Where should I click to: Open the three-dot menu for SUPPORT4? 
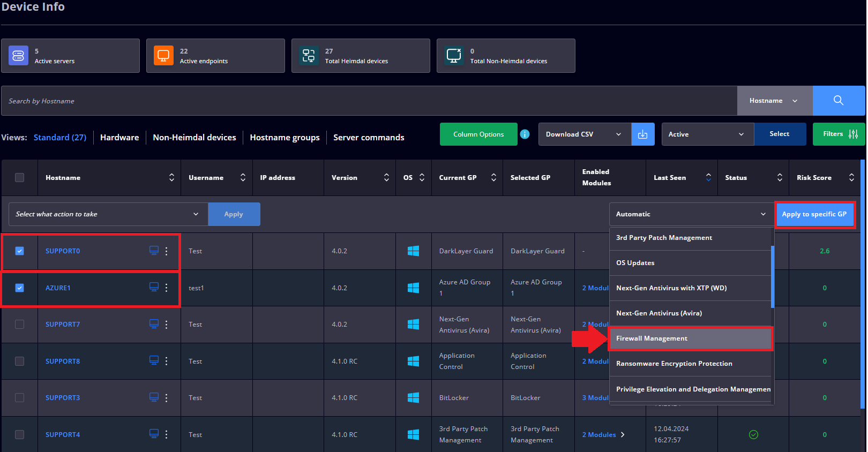coord(167,434)
